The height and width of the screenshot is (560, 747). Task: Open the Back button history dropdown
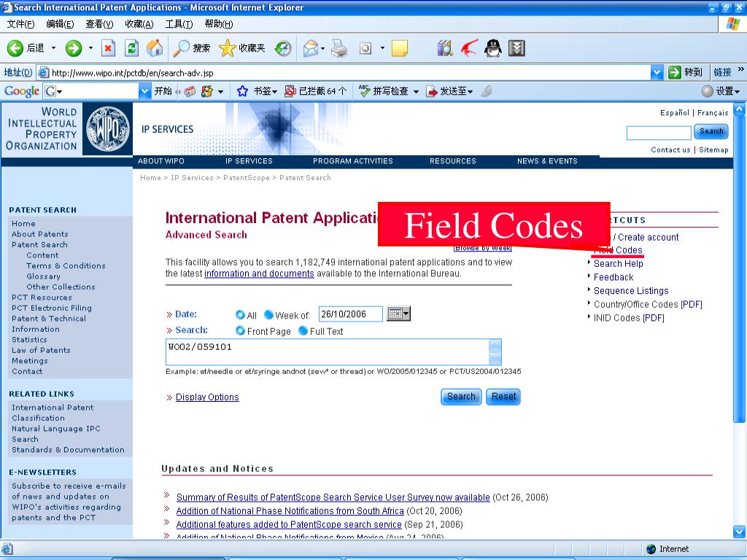pos(53,48)
